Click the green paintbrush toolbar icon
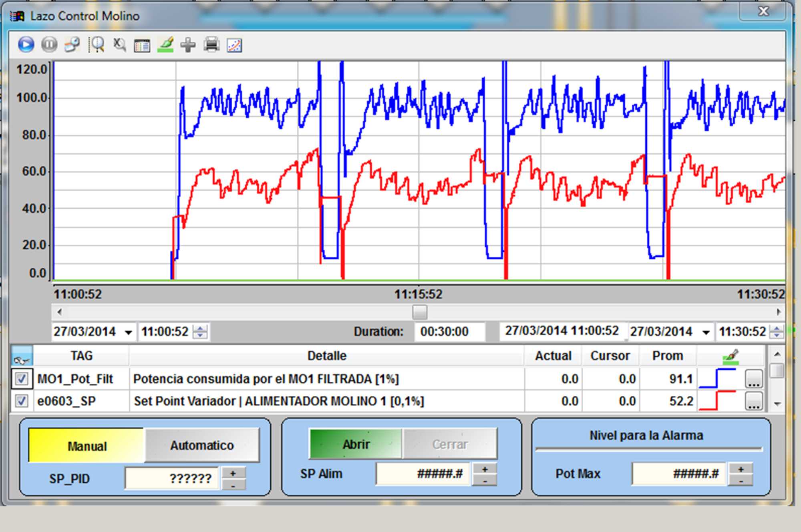This screenshot has width=801, height=532. click(x=165, y=44)
